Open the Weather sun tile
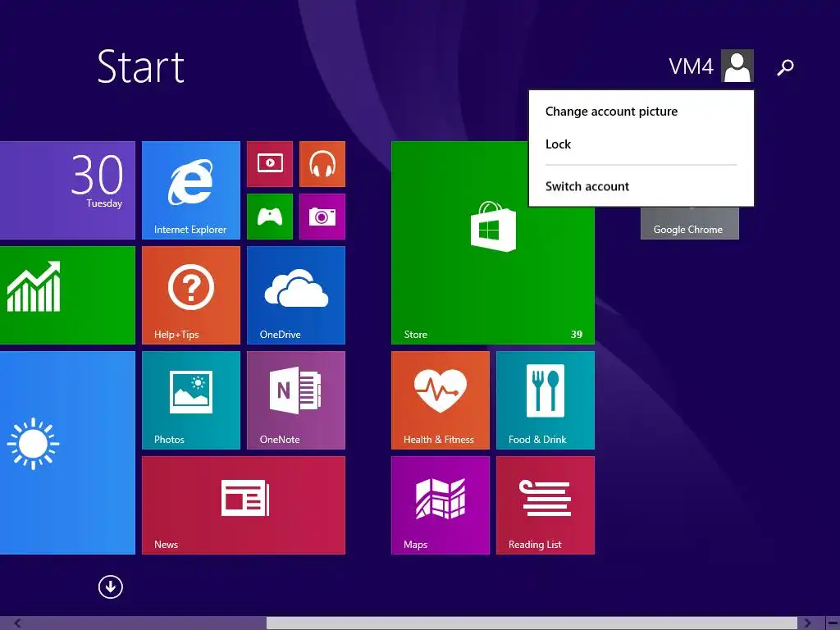The image size is (840, 630). pyautogui.click(x=67, y=453)
